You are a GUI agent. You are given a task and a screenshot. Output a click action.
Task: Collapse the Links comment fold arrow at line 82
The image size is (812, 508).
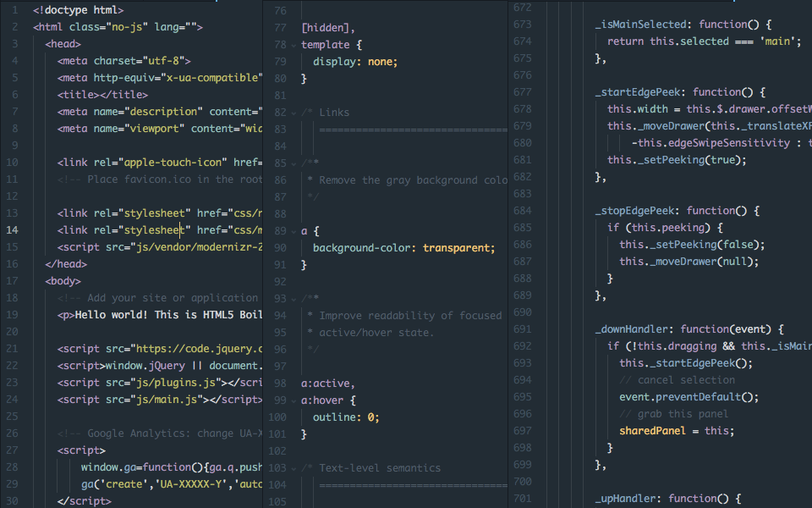294,113
